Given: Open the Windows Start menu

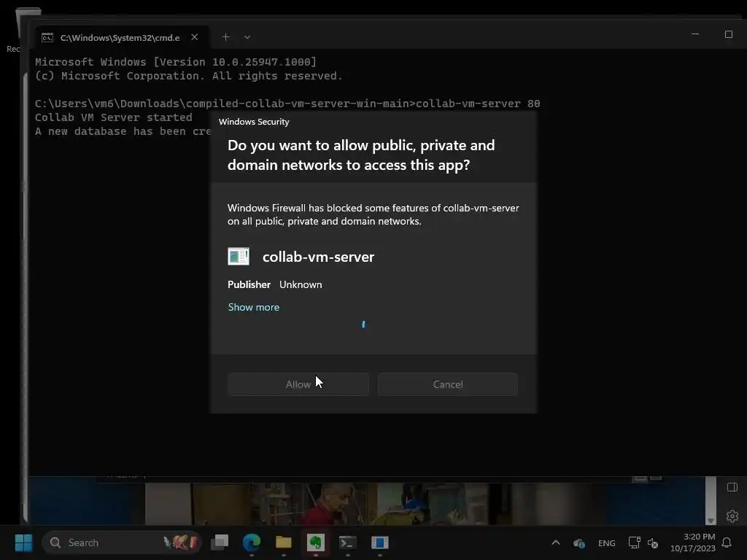Looking at the screenshot, I should [24, 542].
